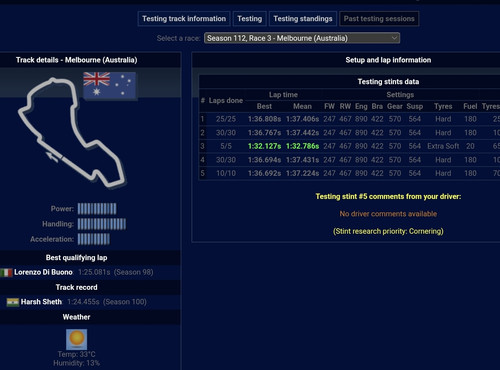The image size is (500, 370).
Task: Click the Temp: 33°C reading
Action: tap(77, 354)
